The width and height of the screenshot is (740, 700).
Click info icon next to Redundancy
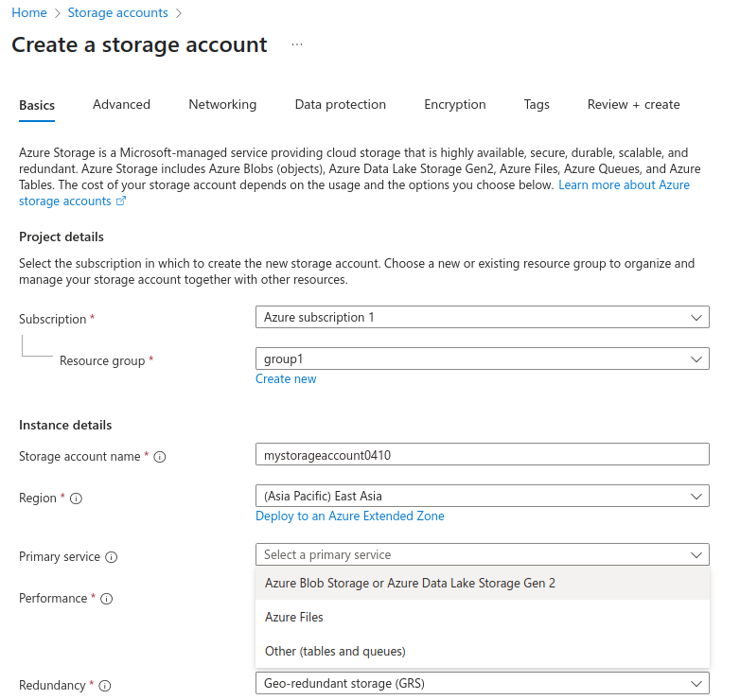click(x=105, y=686)
